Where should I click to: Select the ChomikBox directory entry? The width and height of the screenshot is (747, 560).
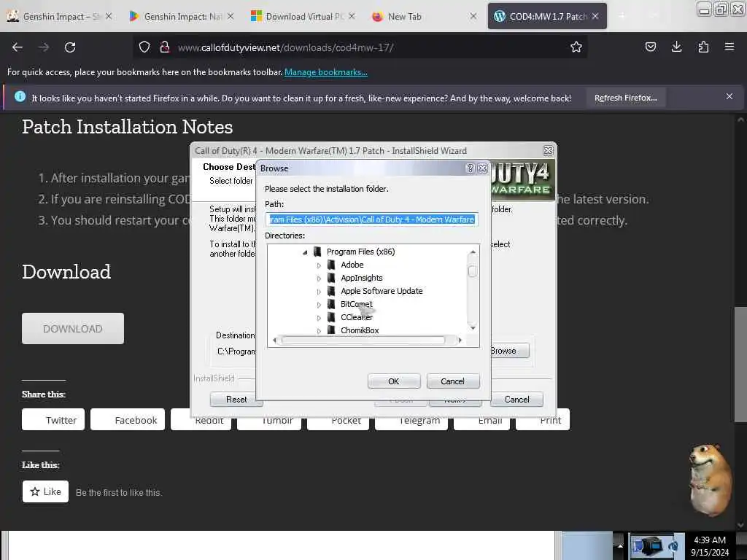[x=360, y=330]
